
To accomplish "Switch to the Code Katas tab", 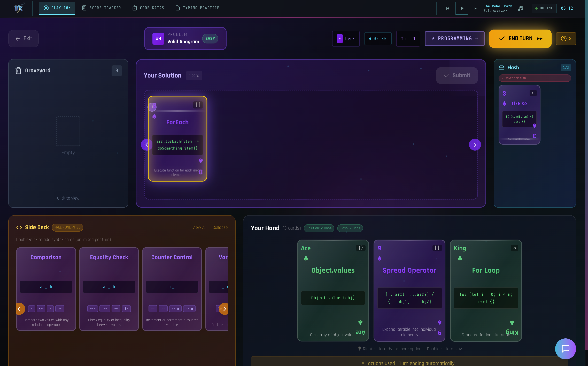I will (148, 8).
